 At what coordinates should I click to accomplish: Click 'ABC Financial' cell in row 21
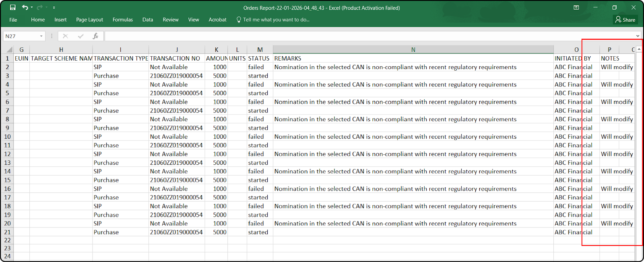click(x=574, y=232)
